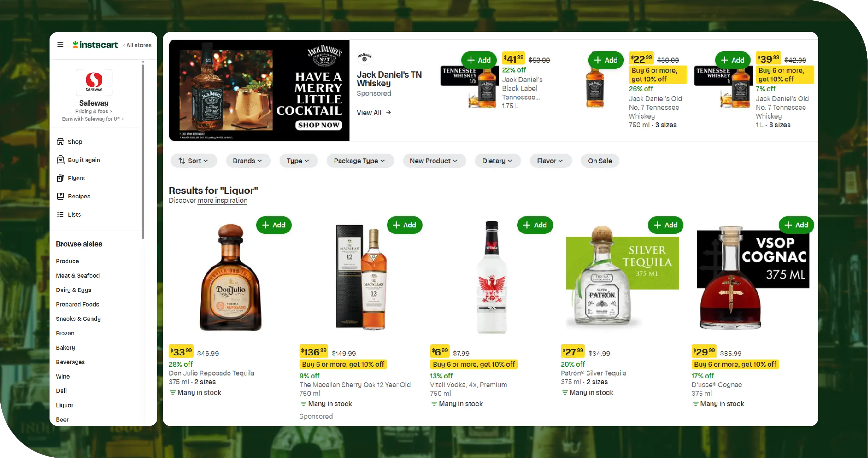Expand the Sort dropdown
This screenshot has height=458, width=868.
click(193, 161)
